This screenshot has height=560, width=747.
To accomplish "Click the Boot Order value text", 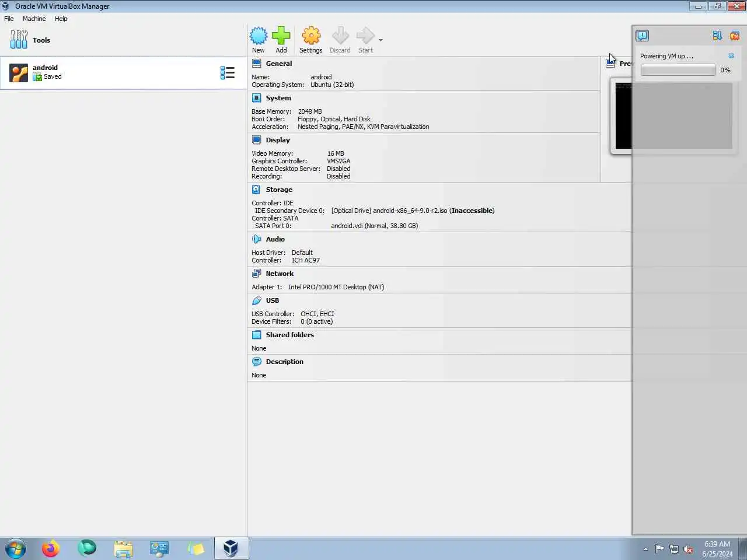I will tap(334, 119).
